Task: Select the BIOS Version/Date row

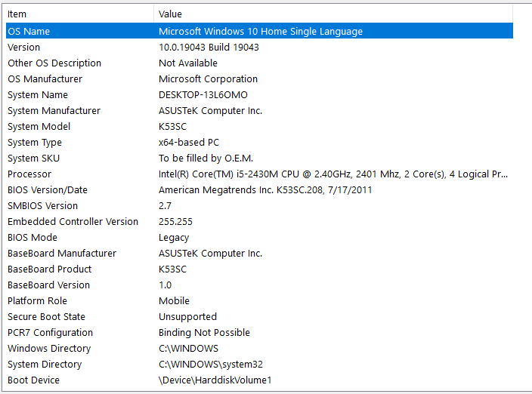Action: coord(259,190)
